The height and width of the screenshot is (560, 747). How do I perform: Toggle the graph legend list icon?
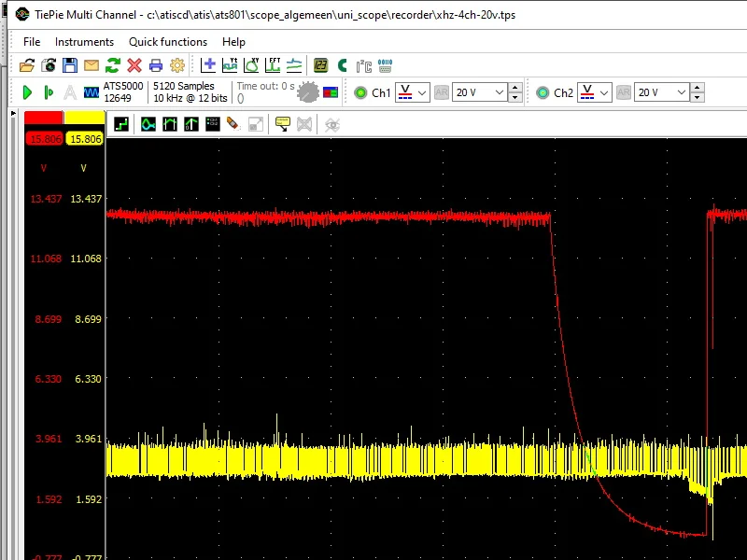click(213, 125)
